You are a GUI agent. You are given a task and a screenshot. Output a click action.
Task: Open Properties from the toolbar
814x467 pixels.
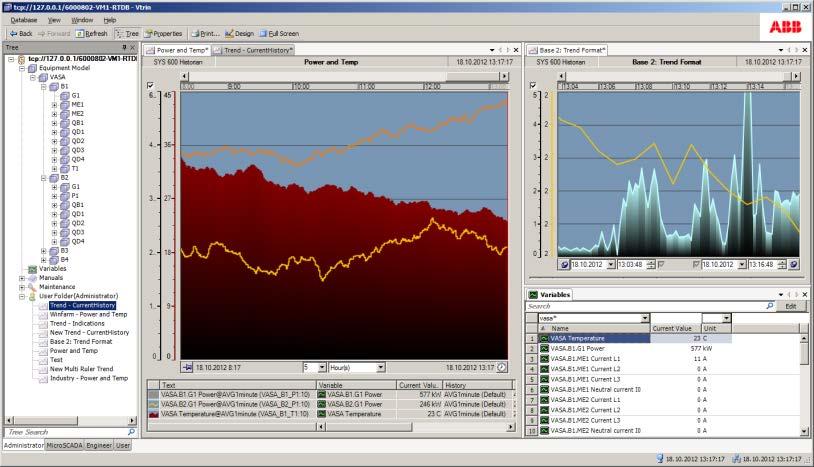(x=164, y=33)
